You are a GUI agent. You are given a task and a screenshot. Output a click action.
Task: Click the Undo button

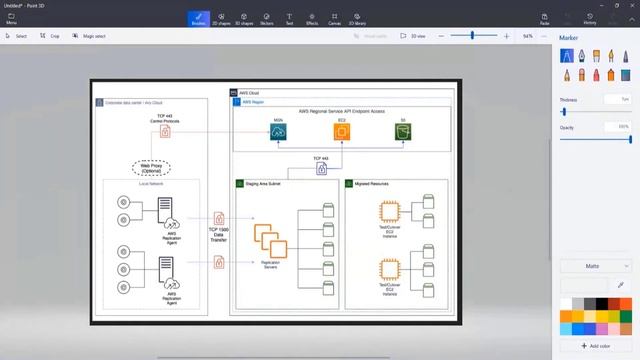pyautogui.click(x=567, y=19)
